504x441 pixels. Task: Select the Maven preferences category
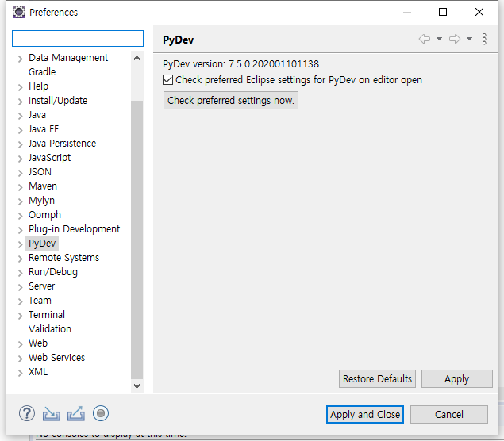[x=43, y=186]
